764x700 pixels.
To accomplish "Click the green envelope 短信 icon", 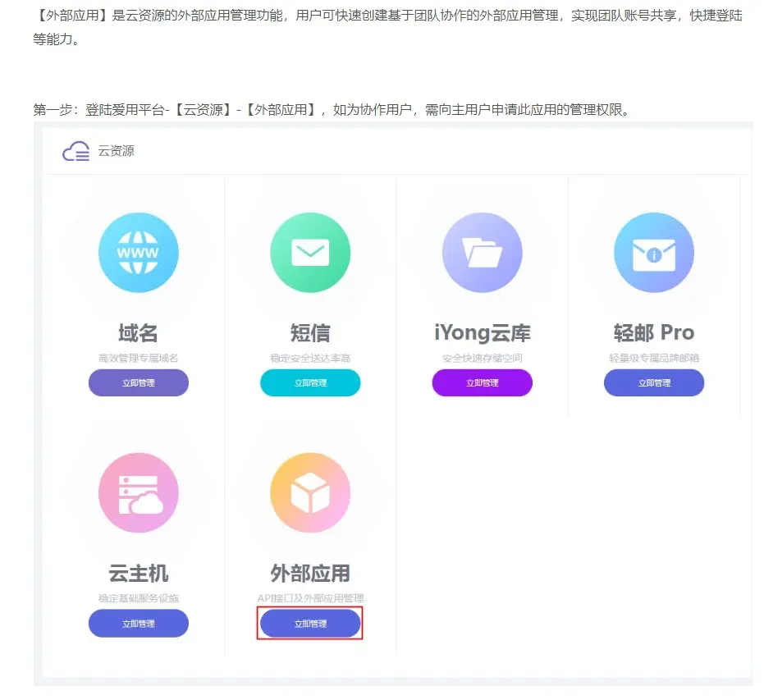I will (x=310, y=253).
